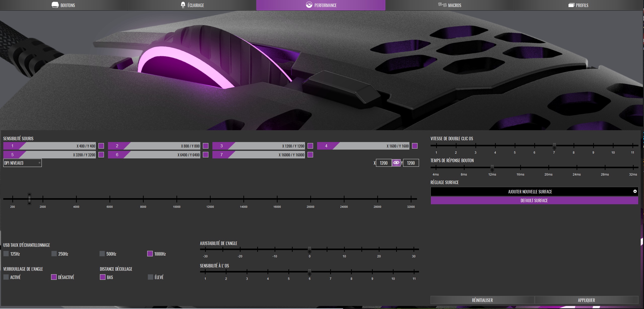Click the purple square next to DPI level 6
This screenshot has width=644, height=309.
206,155
